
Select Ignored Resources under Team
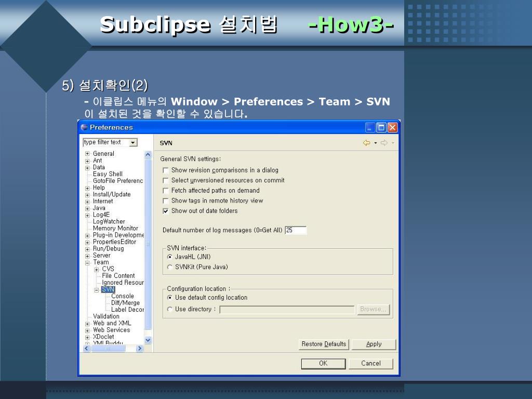[123, 283]
